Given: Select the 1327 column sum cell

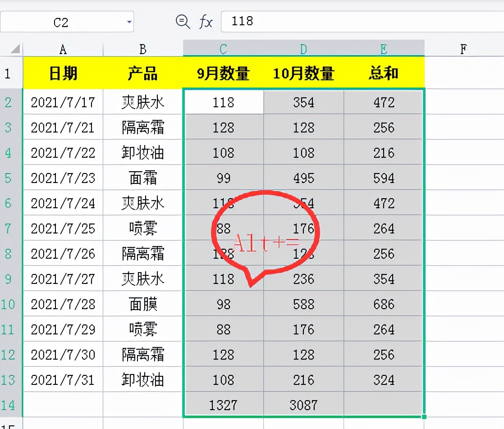Looking at the screenshot, I should click(x=224, y=405).
